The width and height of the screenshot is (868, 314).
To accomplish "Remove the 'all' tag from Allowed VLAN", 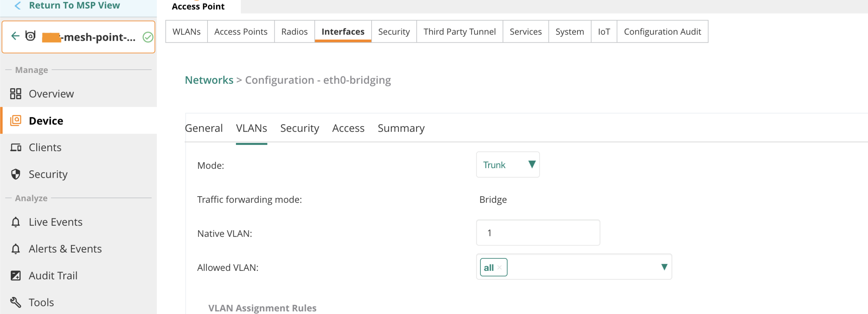I will pos(499,267).
